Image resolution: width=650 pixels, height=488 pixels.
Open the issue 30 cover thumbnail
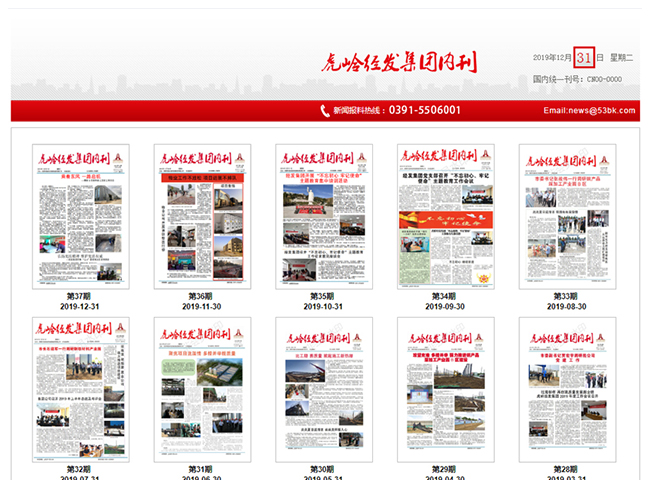click(x=324, y=390)
